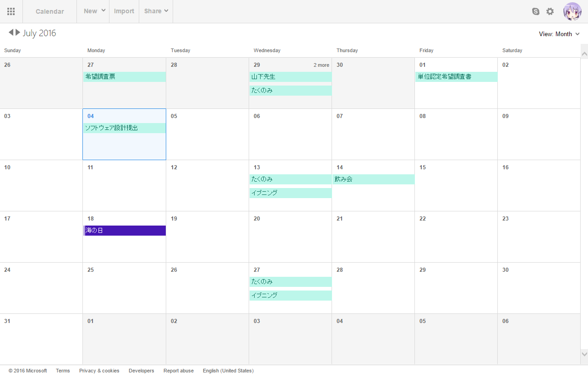Open the Calendar title link
Image resolution: width=588 pixels, height=377 pixels.
click(x=50, y=11)
